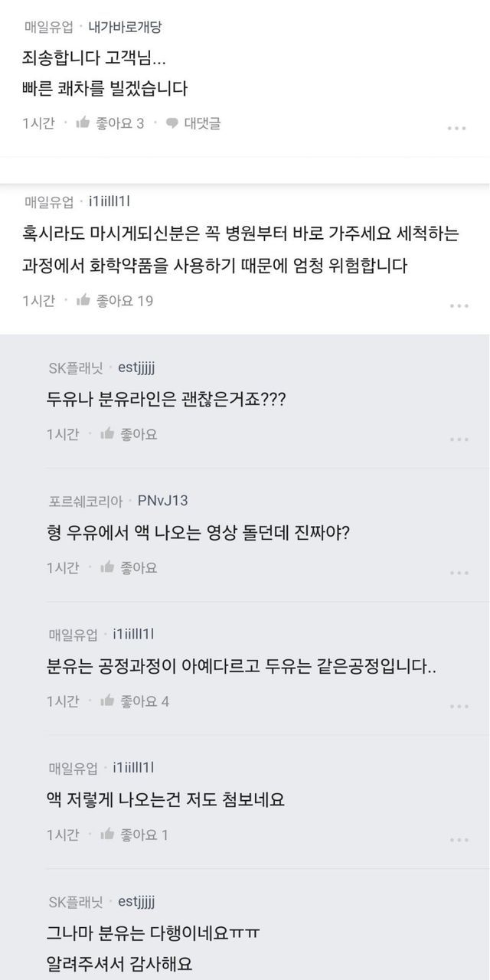This screenshot has height=980, width=490.
Task: Open more options on estjjjjj's 두유나 분유라인 reply
Action: coord(459,439)
